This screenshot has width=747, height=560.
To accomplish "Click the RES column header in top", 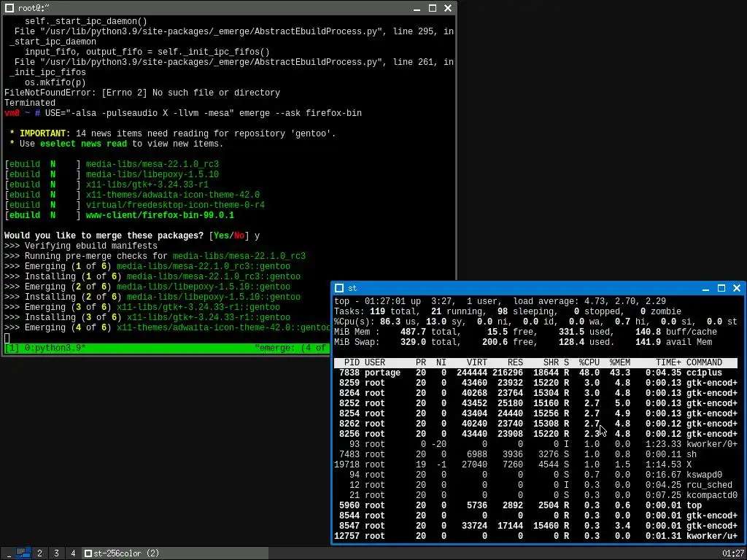I will click(516, 362).
